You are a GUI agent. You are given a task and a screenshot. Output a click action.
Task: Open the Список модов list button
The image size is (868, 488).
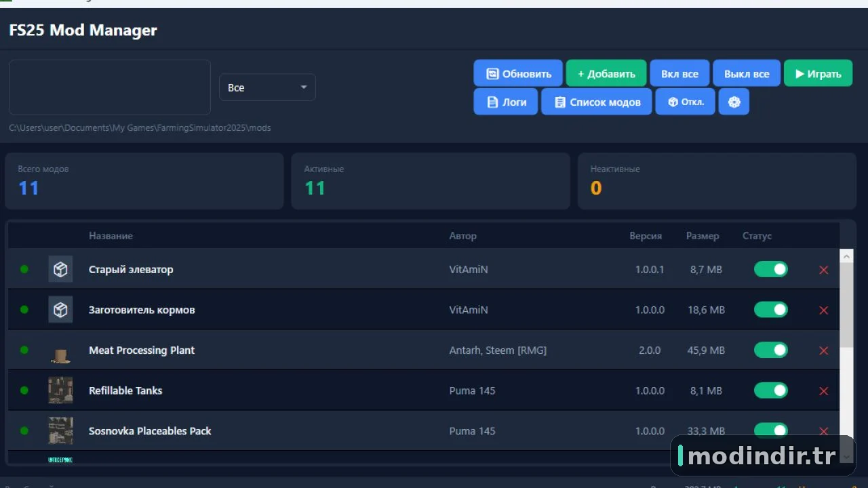pyautogui.click(x=597, y=102)
